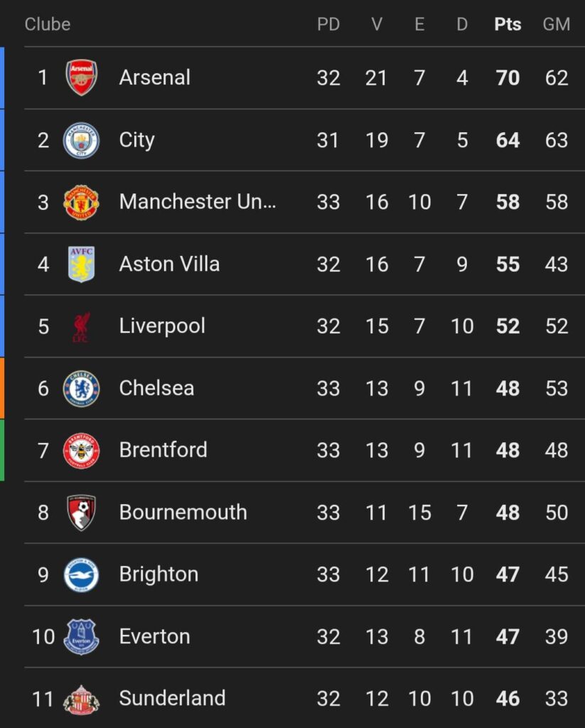
Task: Click the Arsenal club crest
Action: (x=81, y=77)
